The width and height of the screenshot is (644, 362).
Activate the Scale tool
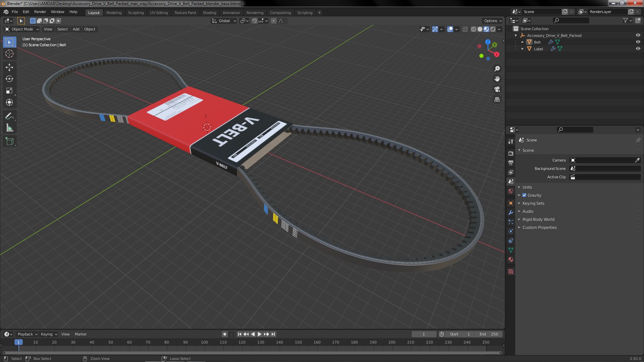click(9, 90)
